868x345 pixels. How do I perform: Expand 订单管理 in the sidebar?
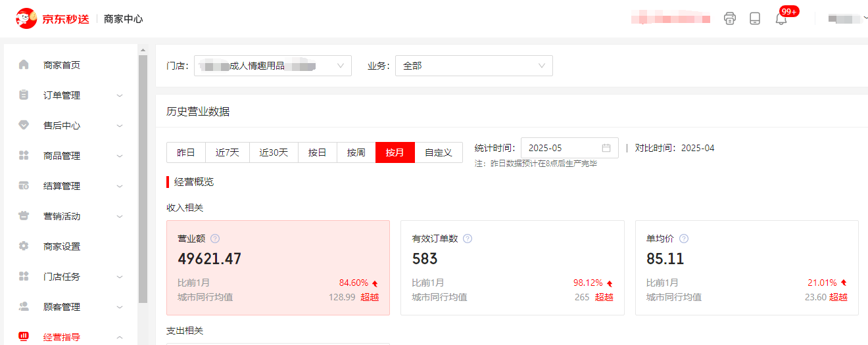coord(70,95)
